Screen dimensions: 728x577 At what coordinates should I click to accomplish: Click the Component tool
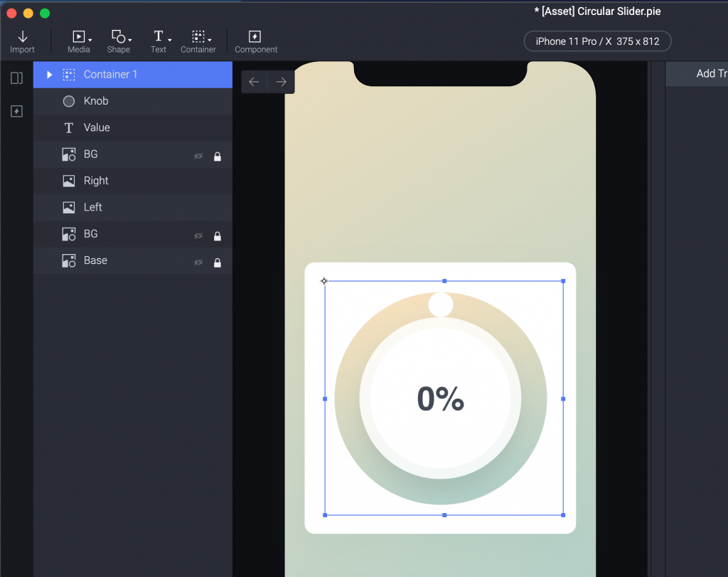pos(256,42)
